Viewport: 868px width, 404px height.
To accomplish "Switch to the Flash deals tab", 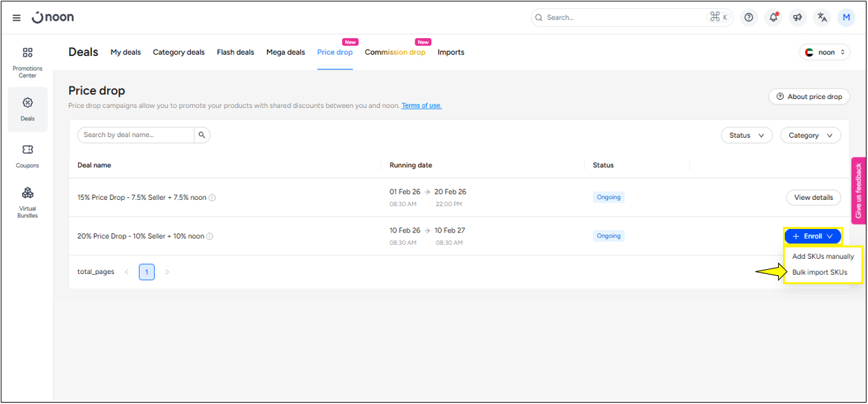I will [235, 53].
